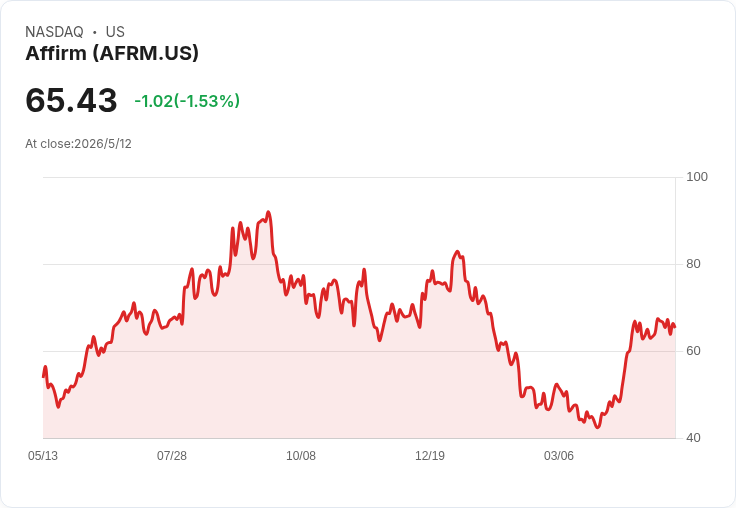Click the US market label
This screenshot has height=508, width=736.
click(115, 31)
